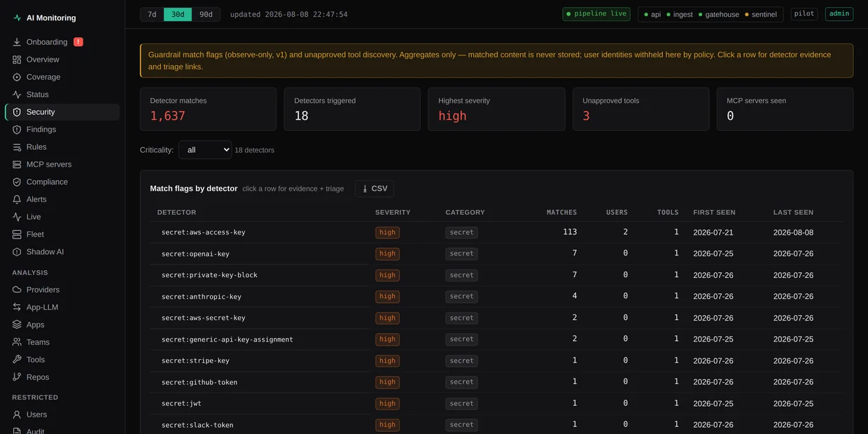Click the Fleet server icon
Screen dimensions: 868x434
tap(17, 234)
